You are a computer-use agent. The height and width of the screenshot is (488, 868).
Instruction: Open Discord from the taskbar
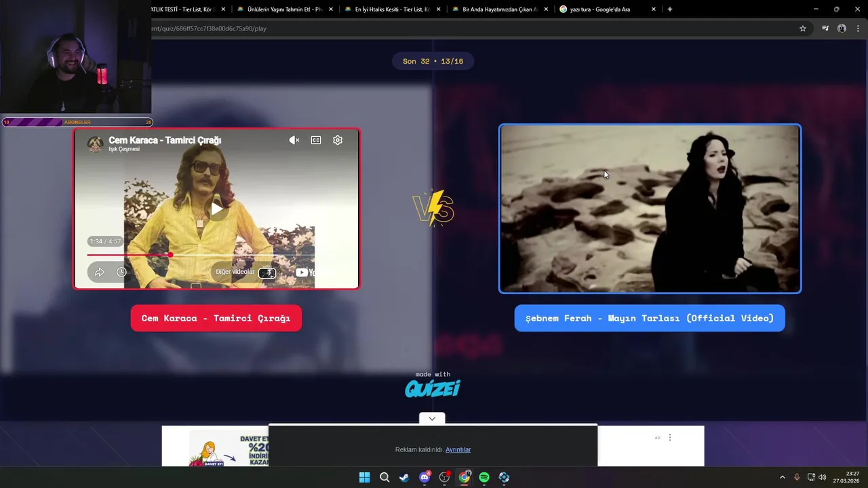coord(425,477)
